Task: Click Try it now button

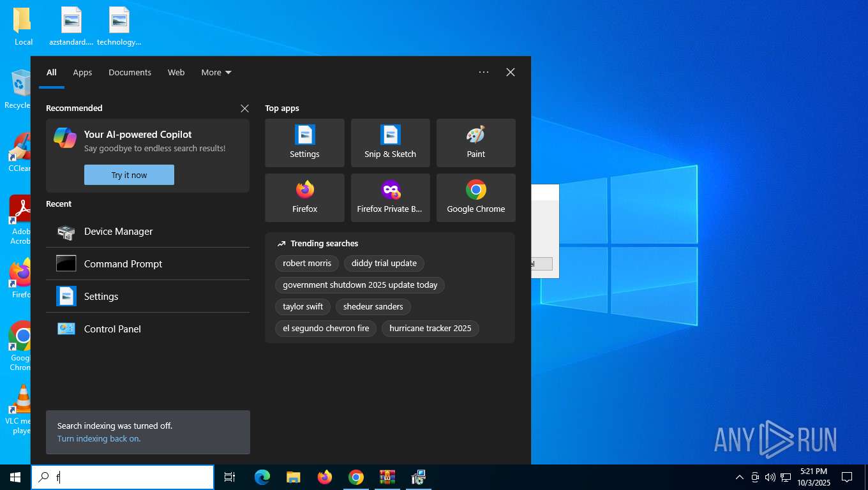Action: pos(129,175)
